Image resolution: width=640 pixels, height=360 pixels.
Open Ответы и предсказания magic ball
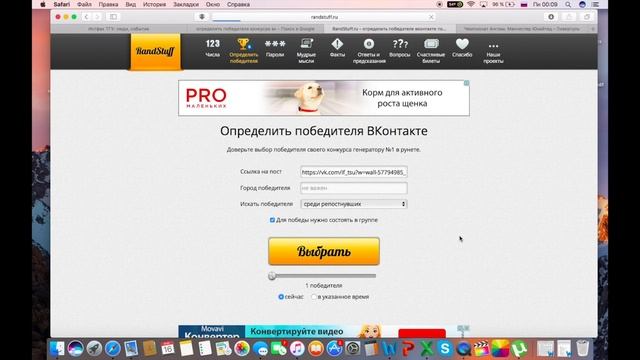point(369,51)
